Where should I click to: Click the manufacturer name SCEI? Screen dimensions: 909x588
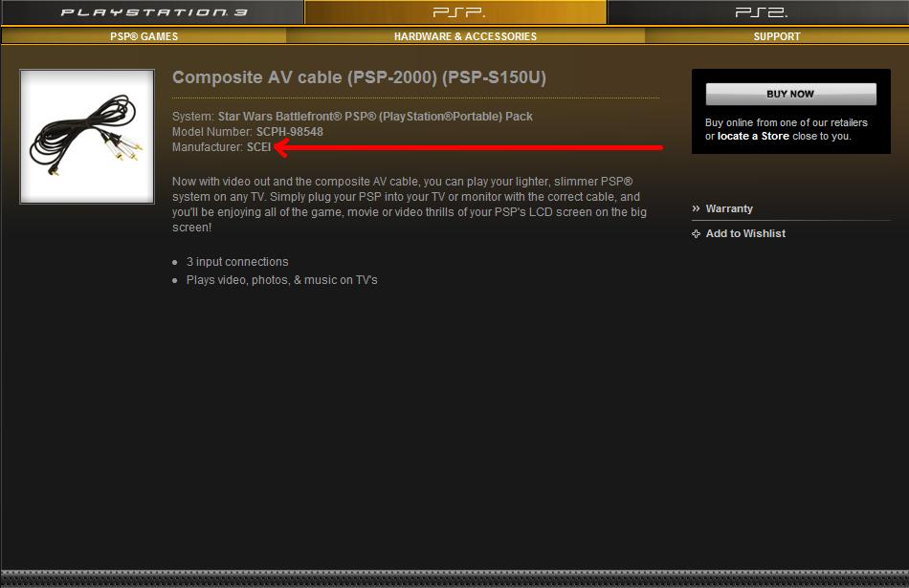coord(258,147)
